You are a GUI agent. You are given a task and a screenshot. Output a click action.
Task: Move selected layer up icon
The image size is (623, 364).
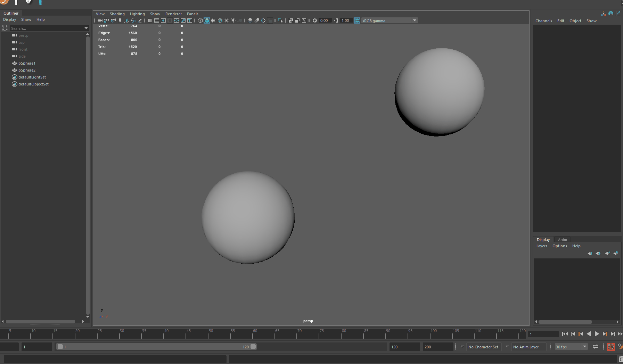pos(590,253)
